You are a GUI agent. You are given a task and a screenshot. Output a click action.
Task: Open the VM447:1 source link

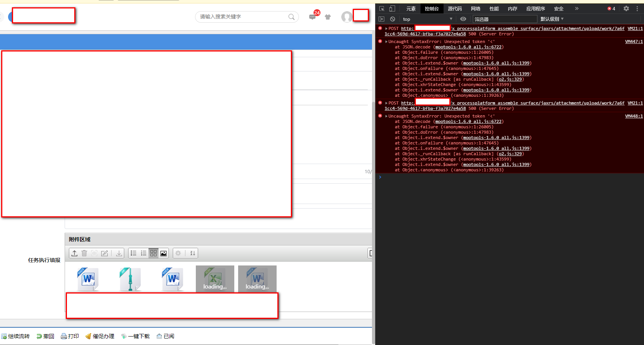click(x=634, y=41)
